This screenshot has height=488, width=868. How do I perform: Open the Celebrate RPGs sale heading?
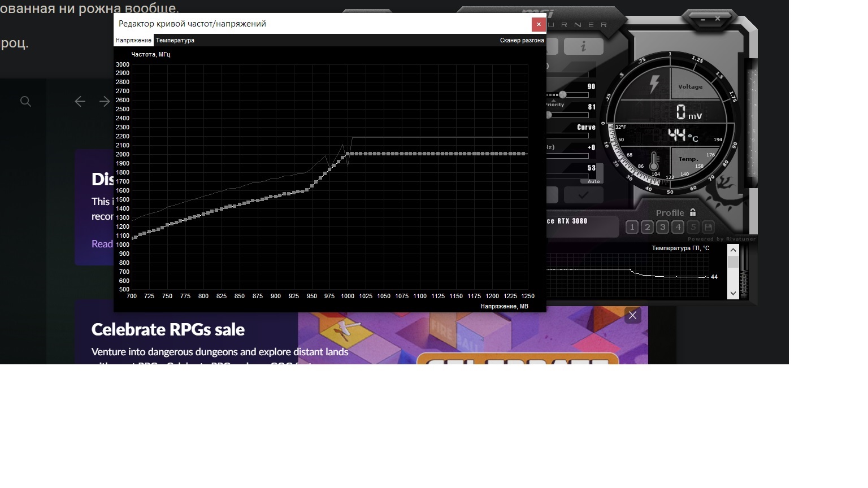[168, 329]
